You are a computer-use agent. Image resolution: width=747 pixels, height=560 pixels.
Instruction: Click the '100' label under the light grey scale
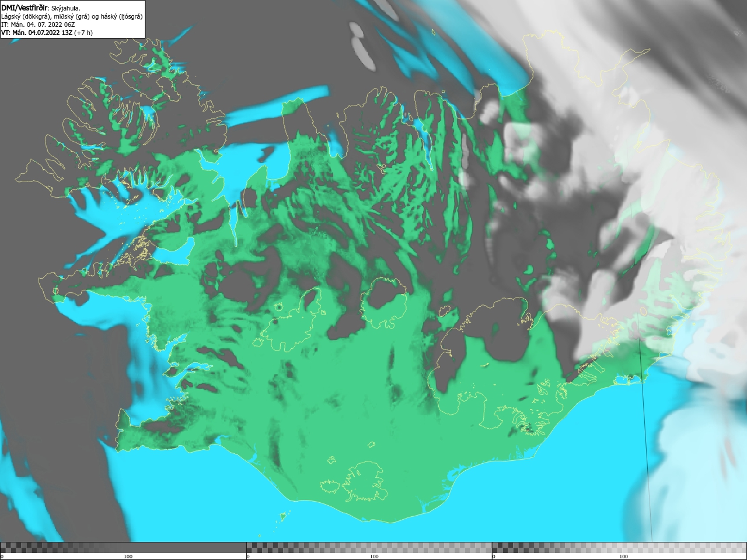pos(623,556)
